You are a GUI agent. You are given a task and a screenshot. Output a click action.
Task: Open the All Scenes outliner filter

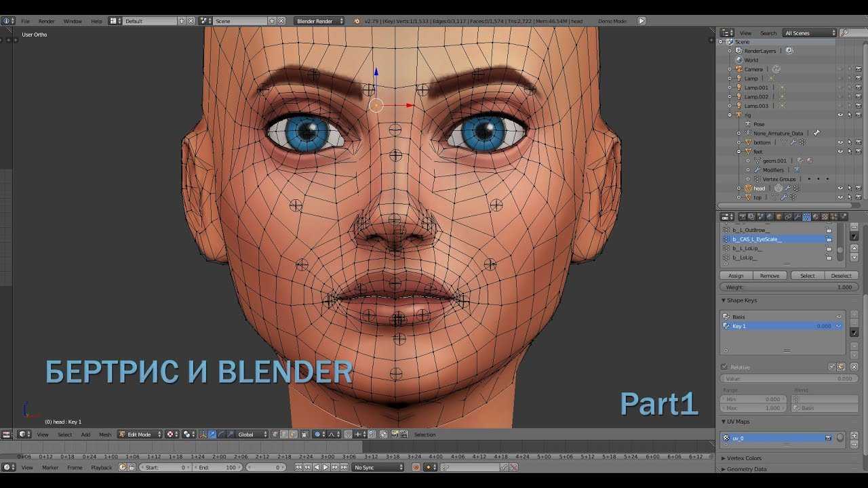click(810, 33)
